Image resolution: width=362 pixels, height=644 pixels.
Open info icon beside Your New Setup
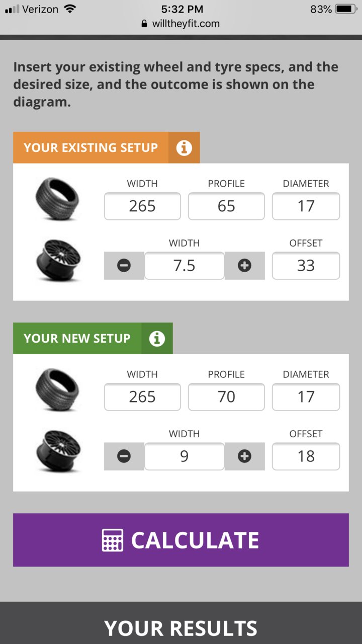click(x=157, y=339)
